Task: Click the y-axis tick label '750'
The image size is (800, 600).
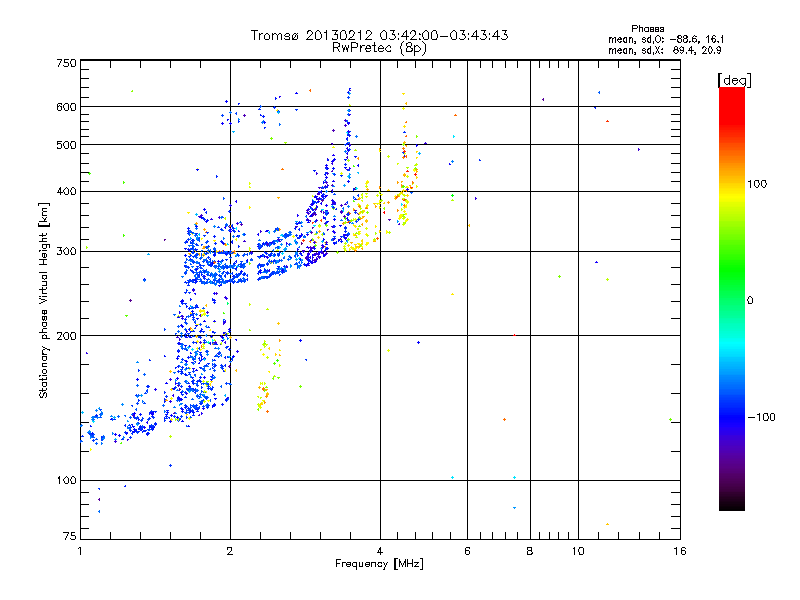Action: coord(66,63)
